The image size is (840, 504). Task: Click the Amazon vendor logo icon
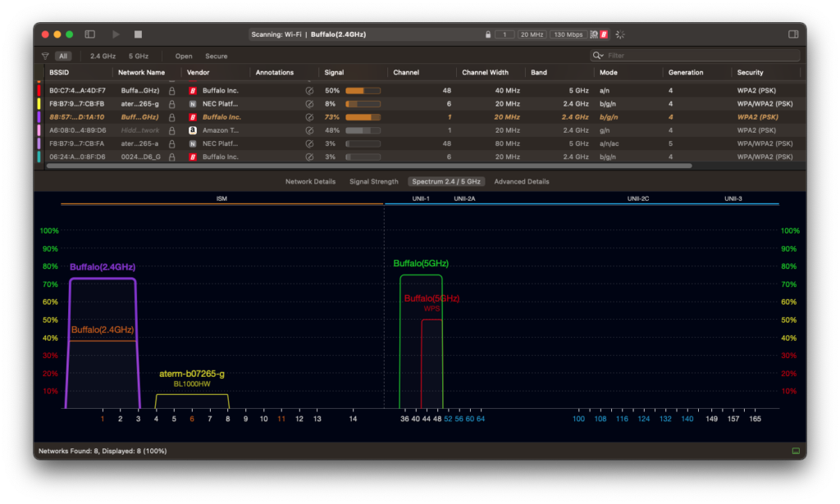[x=193, y=130]
